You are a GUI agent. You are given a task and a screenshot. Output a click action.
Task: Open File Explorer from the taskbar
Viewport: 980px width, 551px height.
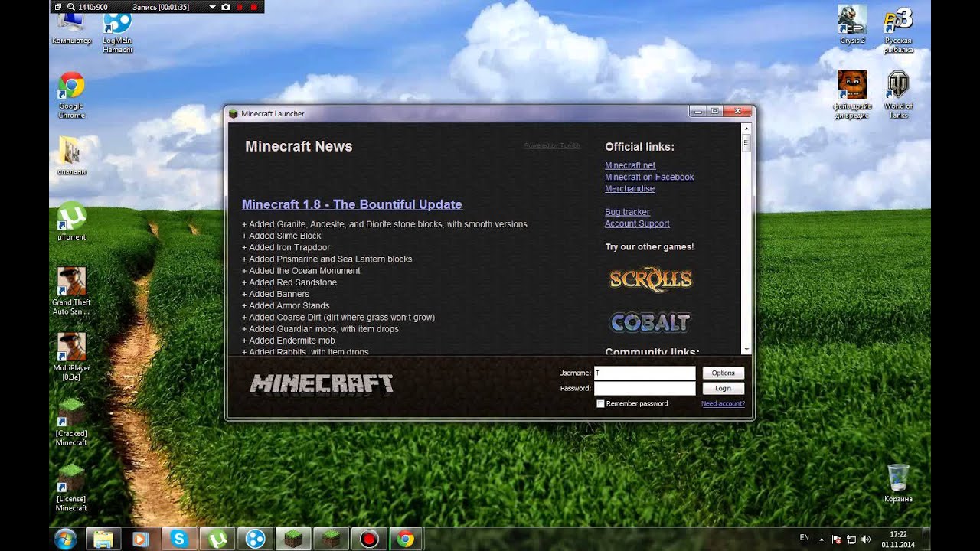104,539
